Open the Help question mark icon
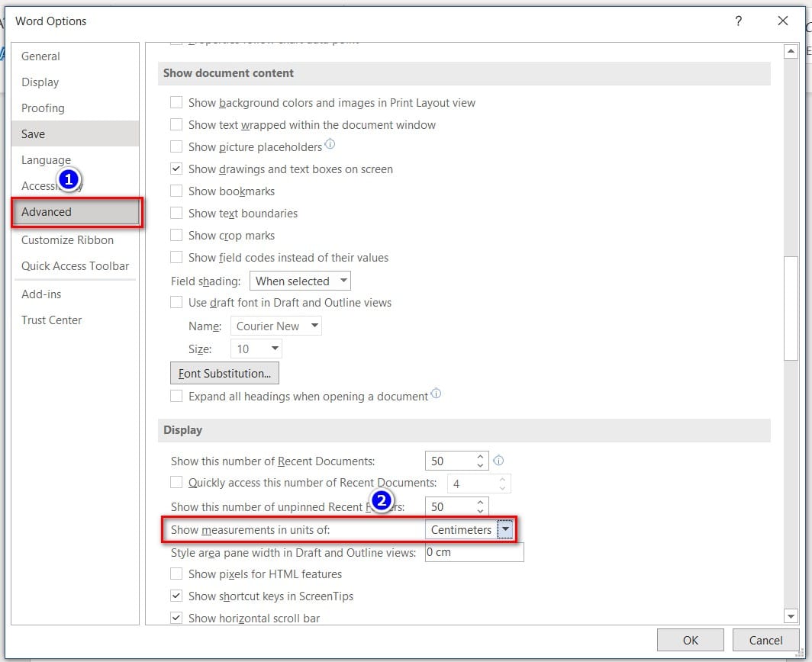 coord(739,21)
